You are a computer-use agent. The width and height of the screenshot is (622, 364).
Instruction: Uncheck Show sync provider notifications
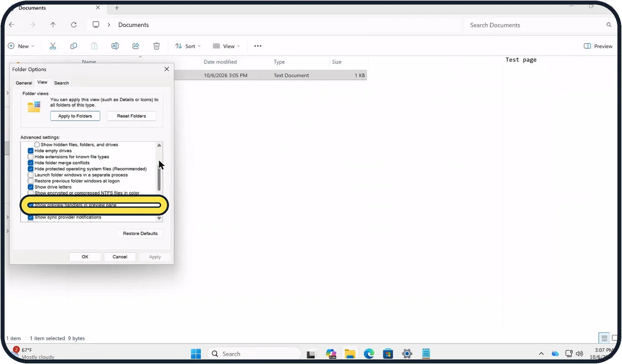pyautogui.click(x=30, y=218)
